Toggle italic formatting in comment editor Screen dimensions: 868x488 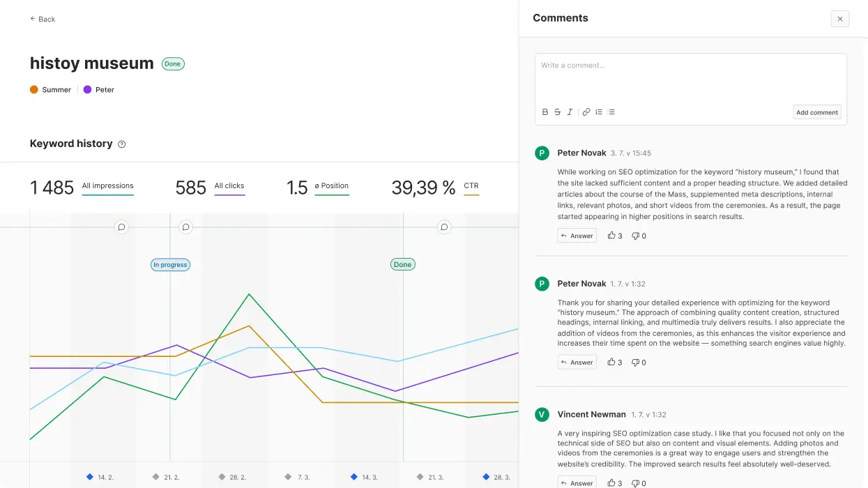pos(570,112)
